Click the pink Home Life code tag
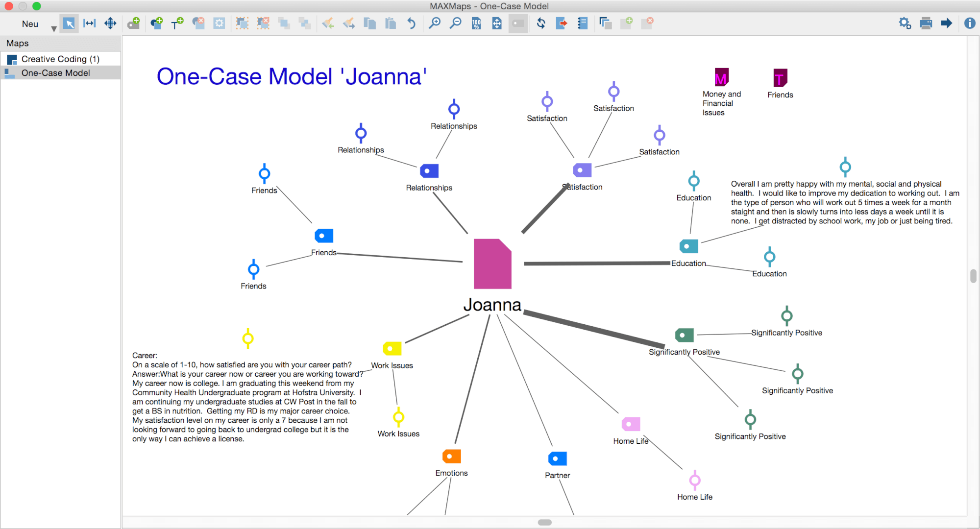Screen dimensions: 980x529 point(631,424)
